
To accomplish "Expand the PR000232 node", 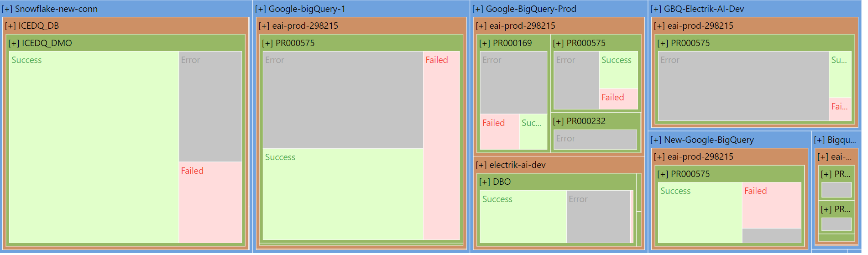I will (x=558, y=121).
